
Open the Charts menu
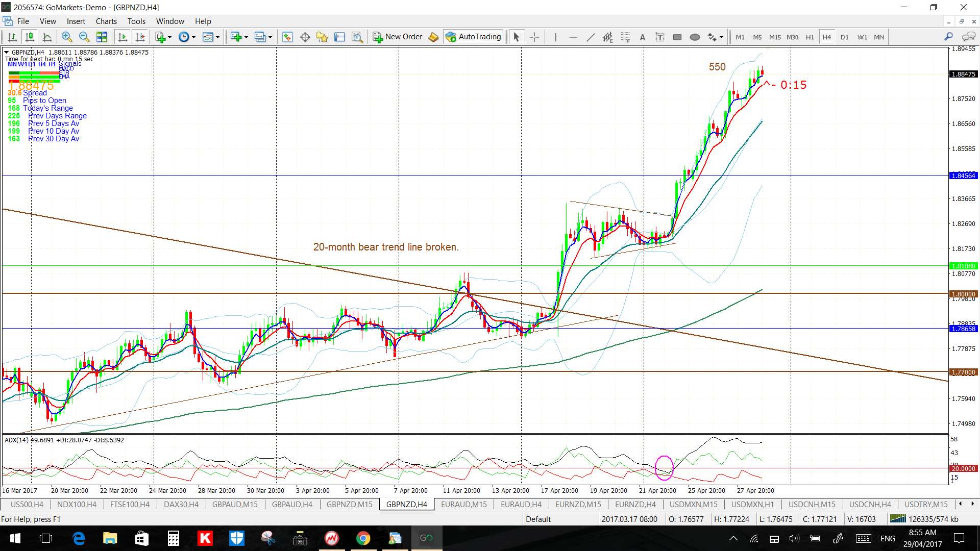(106, 21)
